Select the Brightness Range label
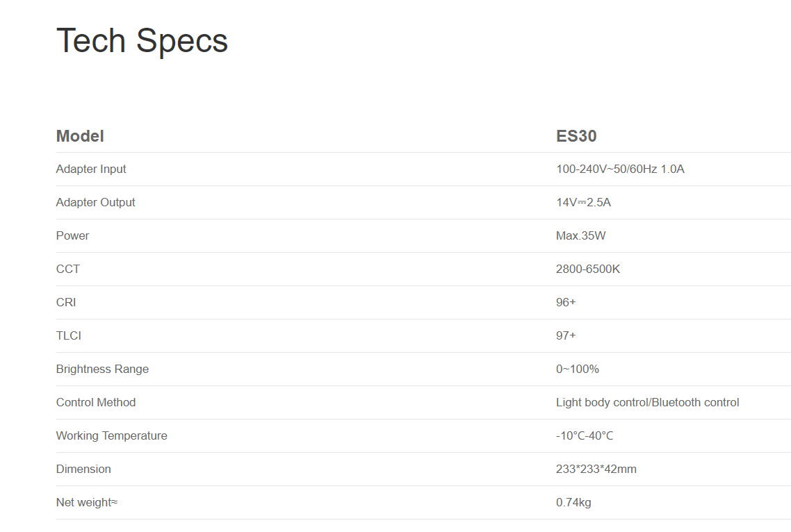This screenshot has width=791, height=532. pos(102,369)
